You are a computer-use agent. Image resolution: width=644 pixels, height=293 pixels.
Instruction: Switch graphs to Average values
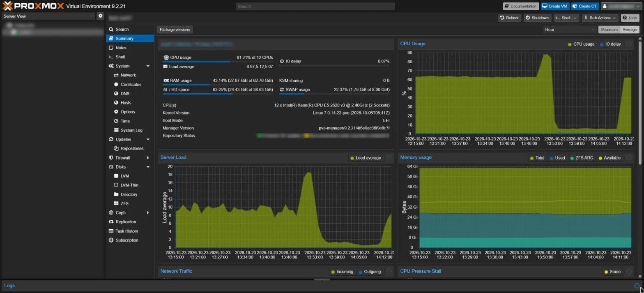point(629,30)
